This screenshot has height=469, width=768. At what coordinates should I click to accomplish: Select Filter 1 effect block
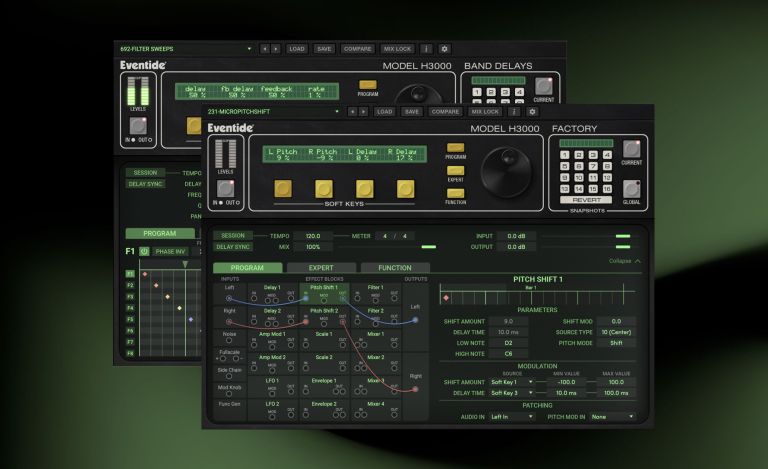click(x=376, y=293)
